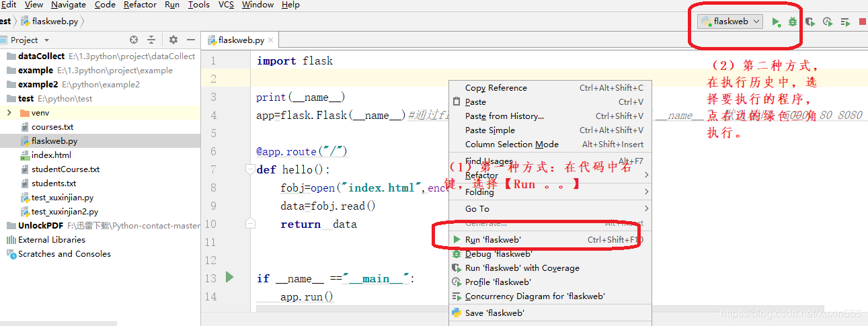This screenshot has height=326, width=868.
Task: Start debugging with the bug icon
Action: click(x=793, y=22)
